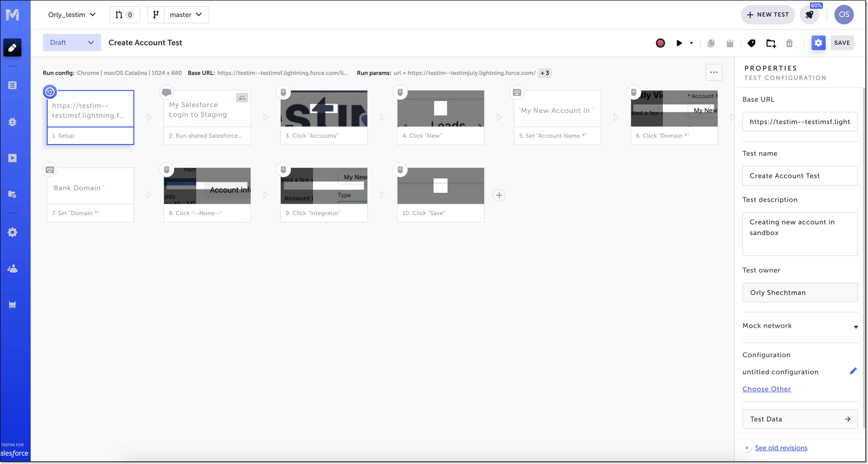Select step 9 Click Integrator thumbnail
The width and height of the screenshot is (868, 464).
324,186
